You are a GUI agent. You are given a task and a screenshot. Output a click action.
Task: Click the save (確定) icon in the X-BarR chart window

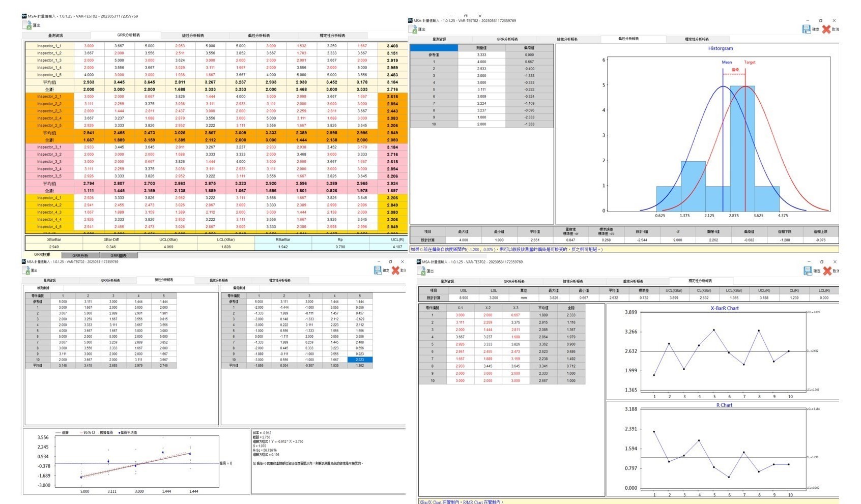[808, 271]
